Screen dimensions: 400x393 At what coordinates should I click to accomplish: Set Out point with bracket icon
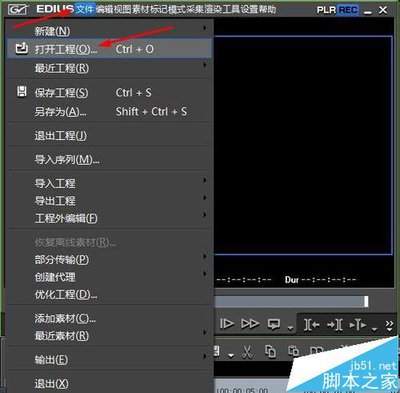click(334, 325)
